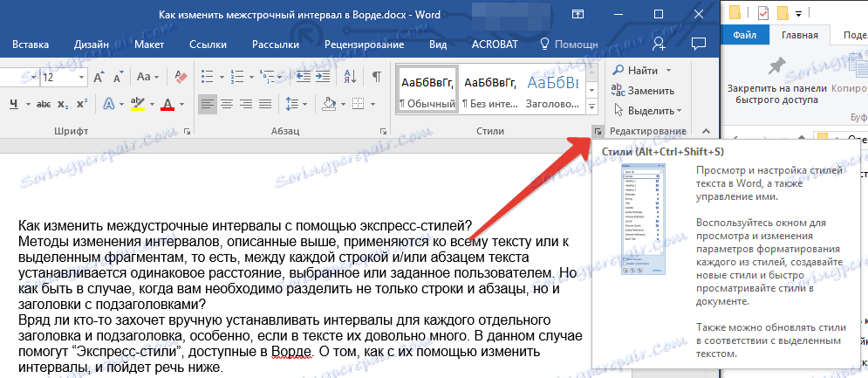Viewport: 868px width, 378px height.
Task: Click the Заменить button
Action: pos(643,91)
